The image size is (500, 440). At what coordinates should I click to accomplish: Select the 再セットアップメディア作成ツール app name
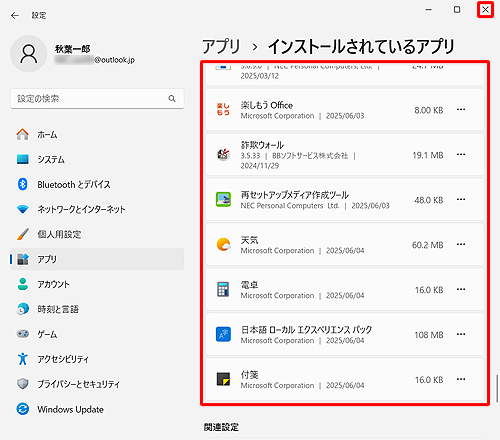pyautogui.click(x=294, y=195)
